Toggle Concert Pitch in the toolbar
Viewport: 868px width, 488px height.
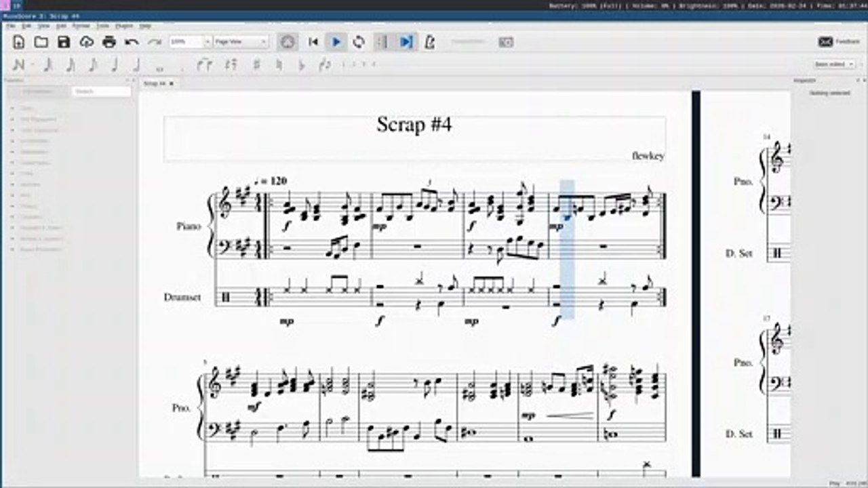click(468, 42)
